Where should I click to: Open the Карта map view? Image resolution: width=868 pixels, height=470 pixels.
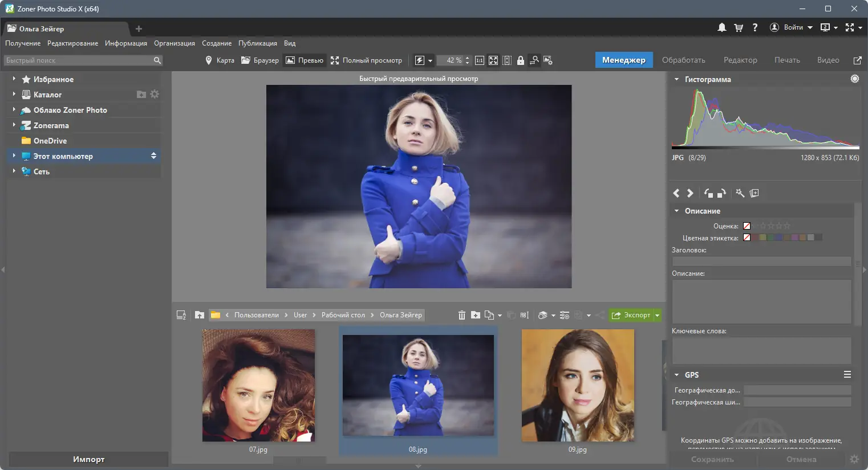220,60
